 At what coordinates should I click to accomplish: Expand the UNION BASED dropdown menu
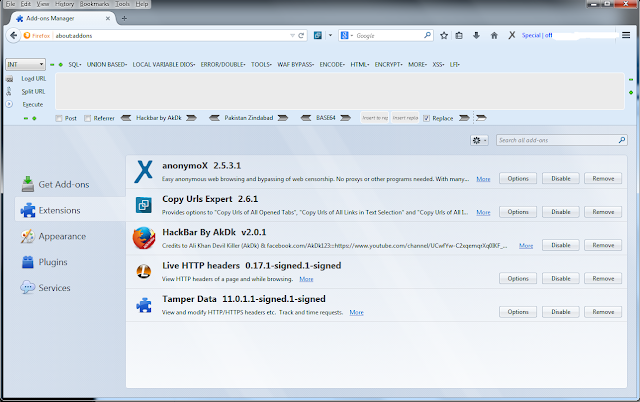click(x=107, y=64)
